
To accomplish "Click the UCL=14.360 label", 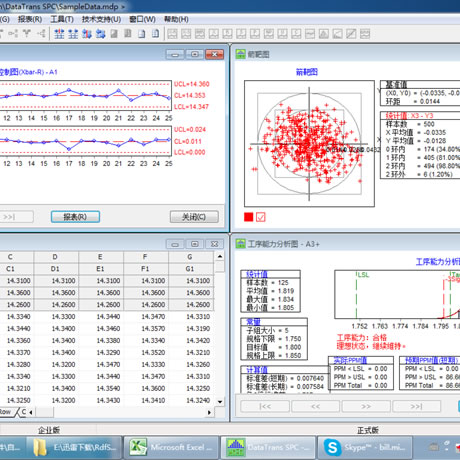I will [192, 84].
